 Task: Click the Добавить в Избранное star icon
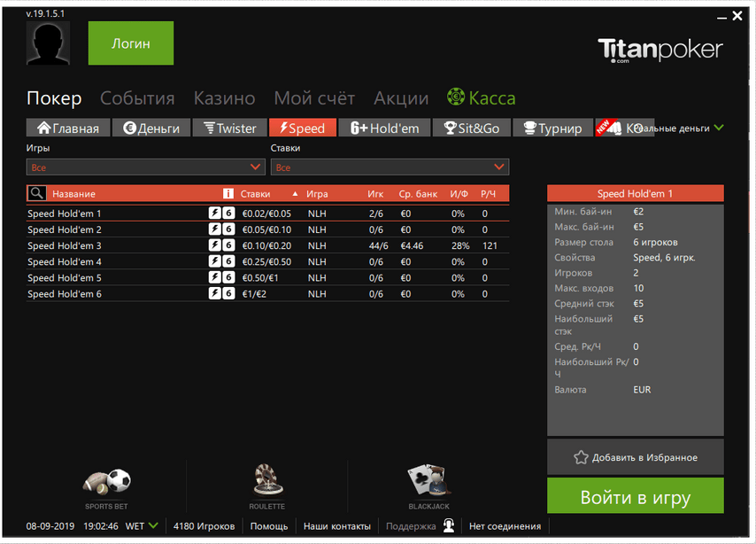tap(581, 457)
